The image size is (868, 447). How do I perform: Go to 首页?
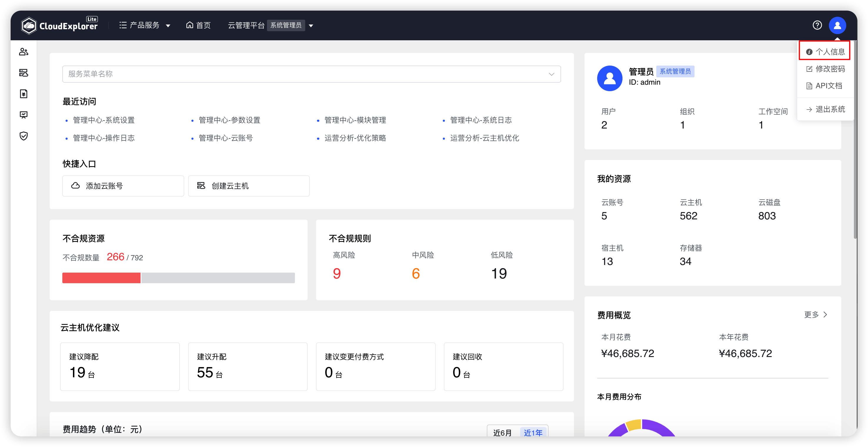pos(198,25)
